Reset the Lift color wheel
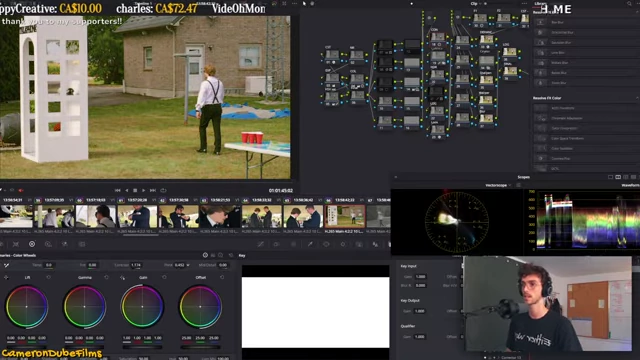This screenshot has height=360, width=640. click(x=49, y=278)
